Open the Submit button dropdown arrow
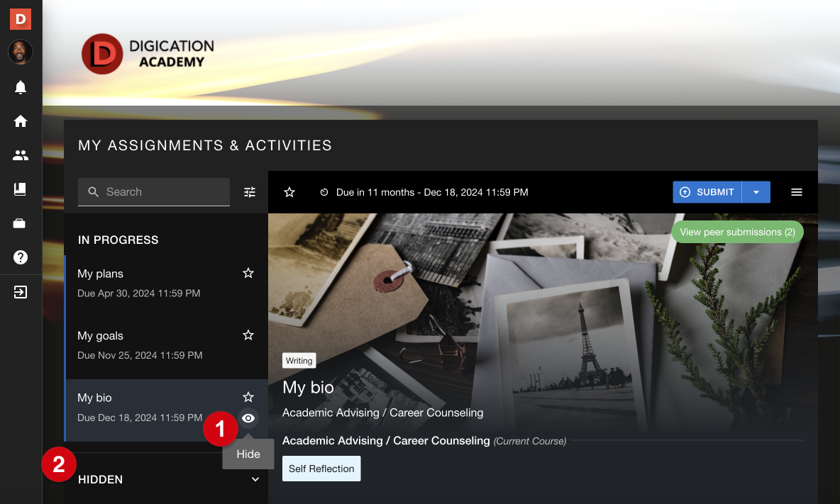The width and height of the screenshot is (840, 504). (x=756, y=192)
